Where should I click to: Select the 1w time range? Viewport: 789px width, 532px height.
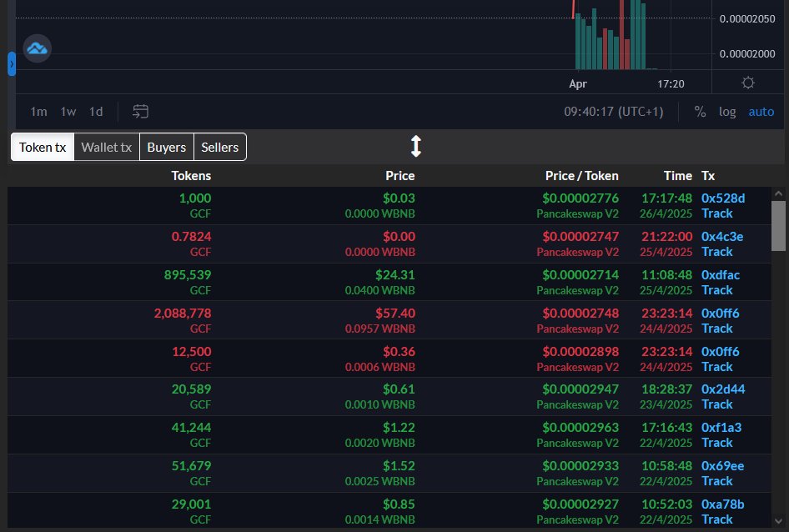(68, 112)
